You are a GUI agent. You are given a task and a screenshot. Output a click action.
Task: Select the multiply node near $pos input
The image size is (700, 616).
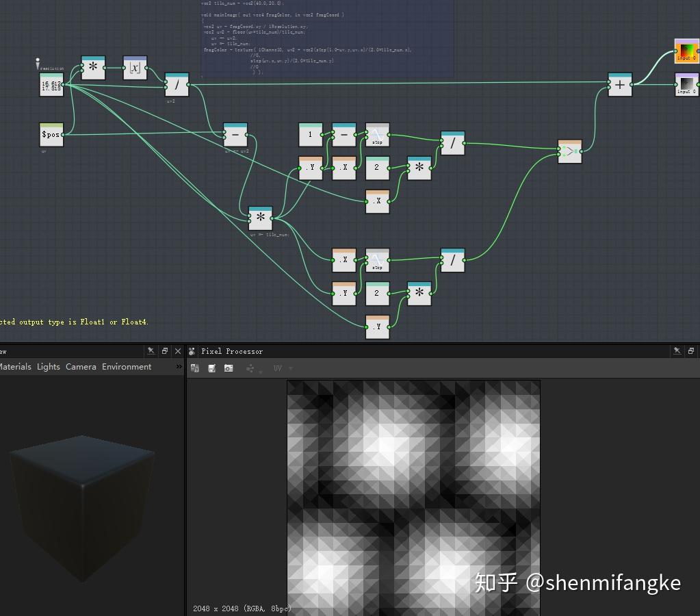(x=93, y=68)
